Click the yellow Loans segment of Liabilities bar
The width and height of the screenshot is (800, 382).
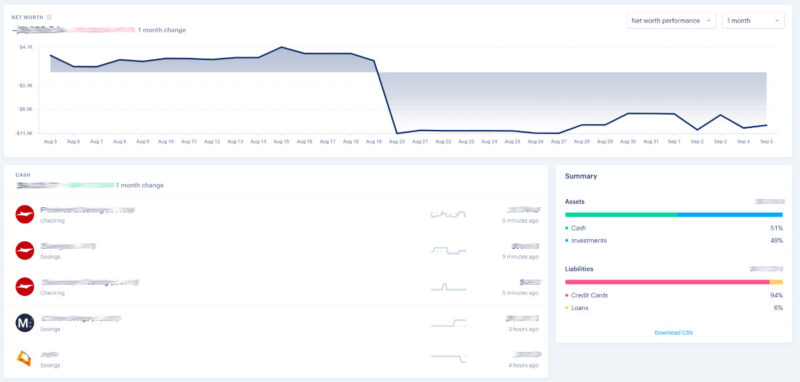click(776, 282)
